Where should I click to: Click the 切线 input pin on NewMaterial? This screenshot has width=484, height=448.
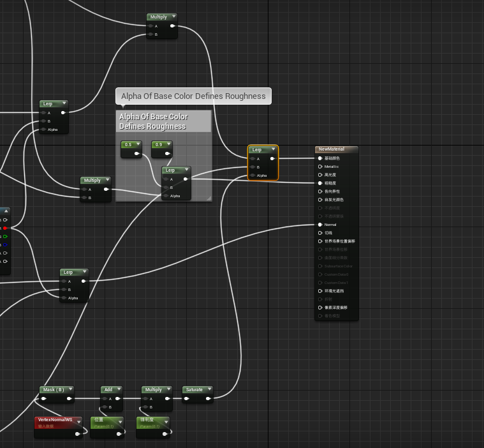point(320,233)
